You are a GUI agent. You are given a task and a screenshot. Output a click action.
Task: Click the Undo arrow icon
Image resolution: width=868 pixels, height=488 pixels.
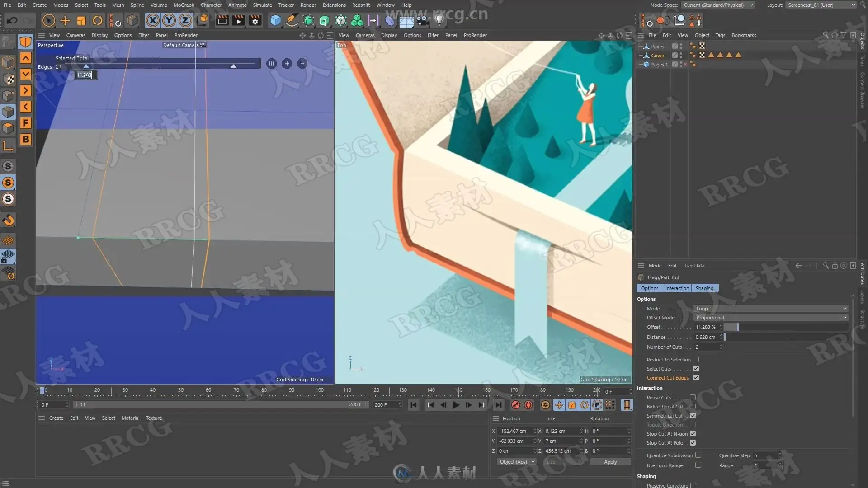tap(12, 20)
